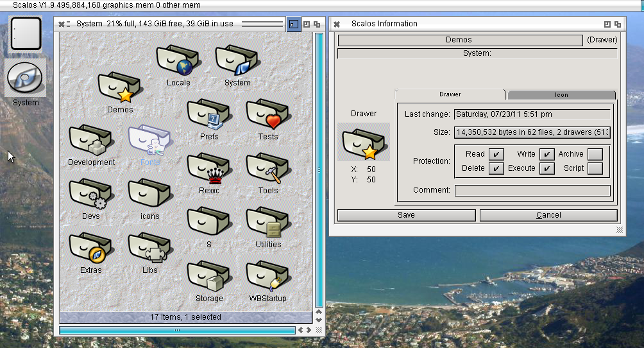Open the Locale drawer
Image resolution: width=644 pixels, height=348 pixels.
tap(178, 62)
